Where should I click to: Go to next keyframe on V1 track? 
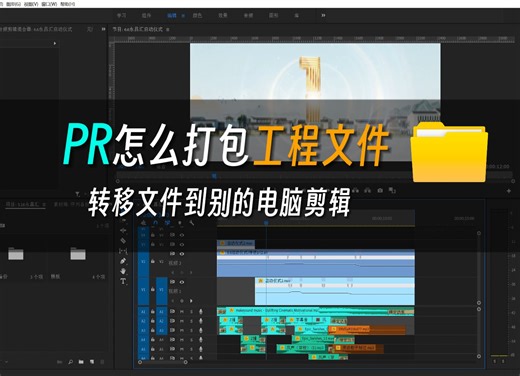[x=191, y=301]
